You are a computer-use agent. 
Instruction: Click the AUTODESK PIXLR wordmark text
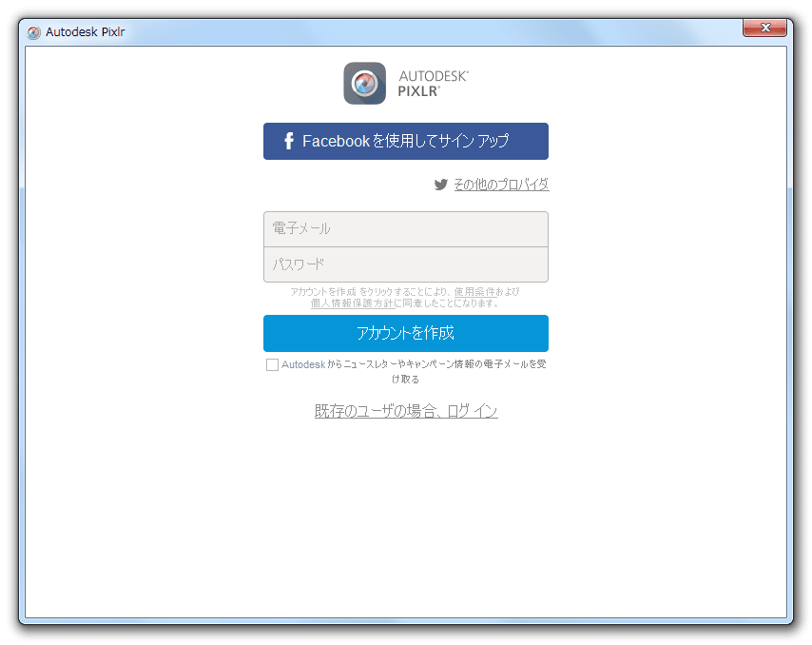click(433, 84)
